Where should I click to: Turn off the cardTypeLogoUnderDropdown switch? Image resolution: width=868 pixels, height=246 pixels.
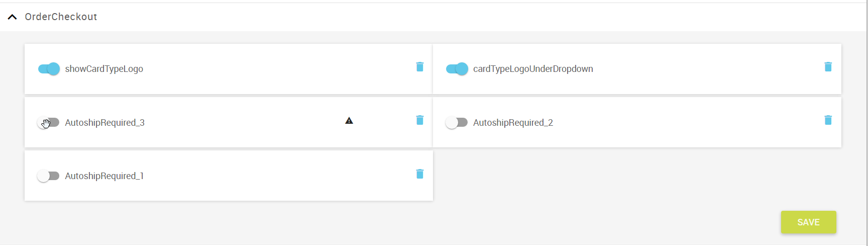click(x=457, y=69)
